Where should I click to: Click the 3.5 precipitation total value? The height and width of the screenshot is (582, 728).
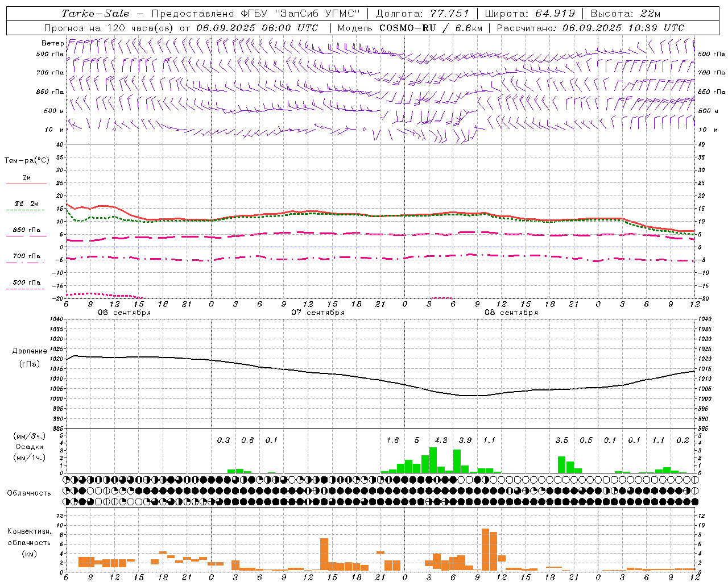pos(562,440)
